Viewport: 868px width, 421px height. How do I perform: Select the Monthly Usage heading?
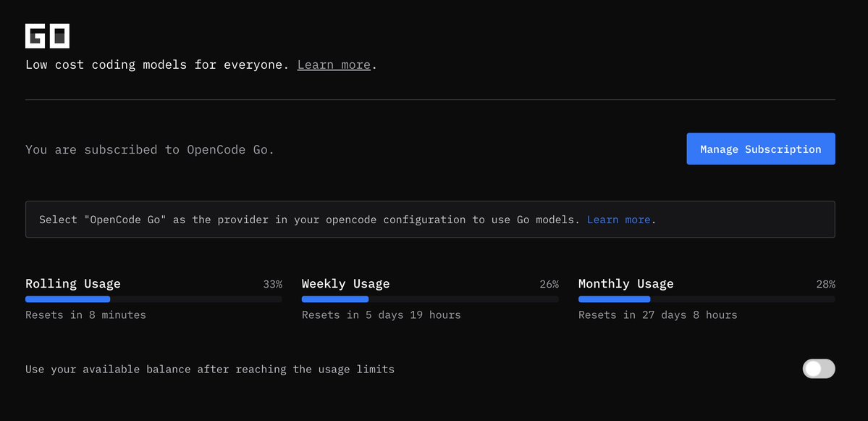click(626, 283)
